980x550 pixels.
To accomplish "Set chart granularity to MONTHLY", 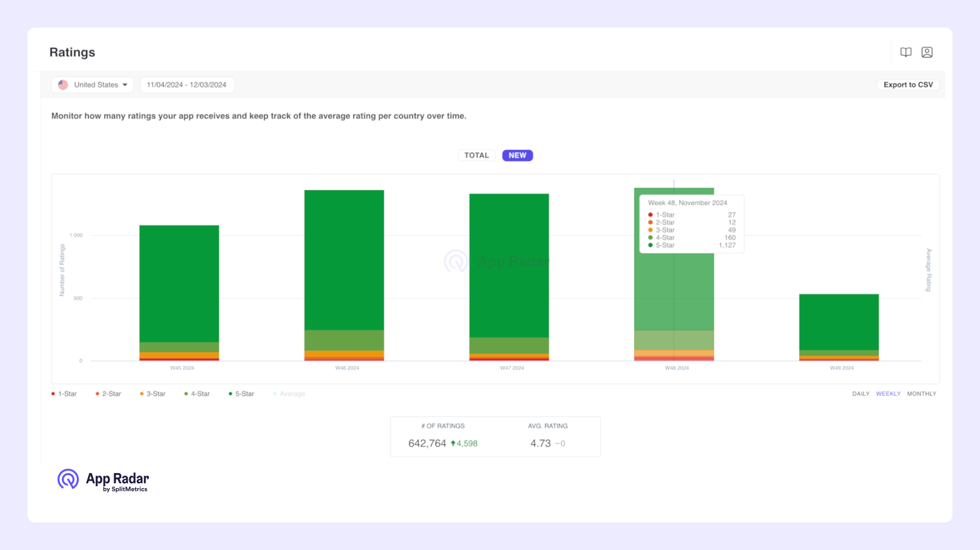I will pyautogui.click(x=921, y=394).
